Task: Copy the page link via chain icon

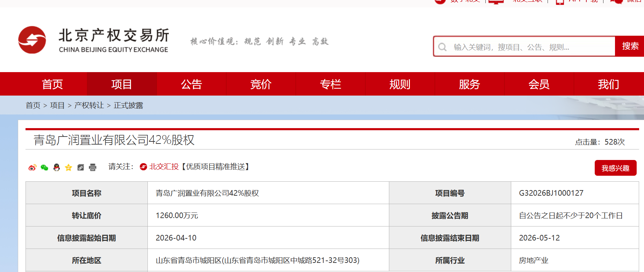Action: click(81, 167)
